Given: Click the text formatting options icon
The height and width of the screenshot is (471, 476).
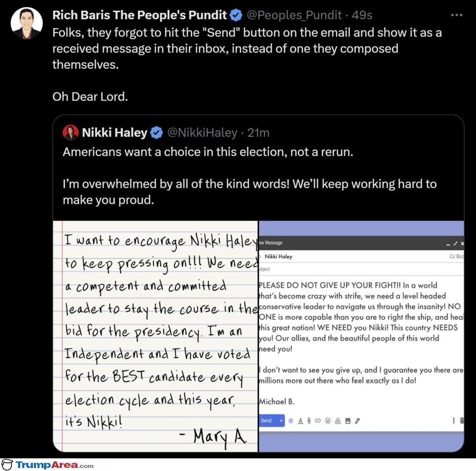Looking at the screenshot, I should [300, 420].
